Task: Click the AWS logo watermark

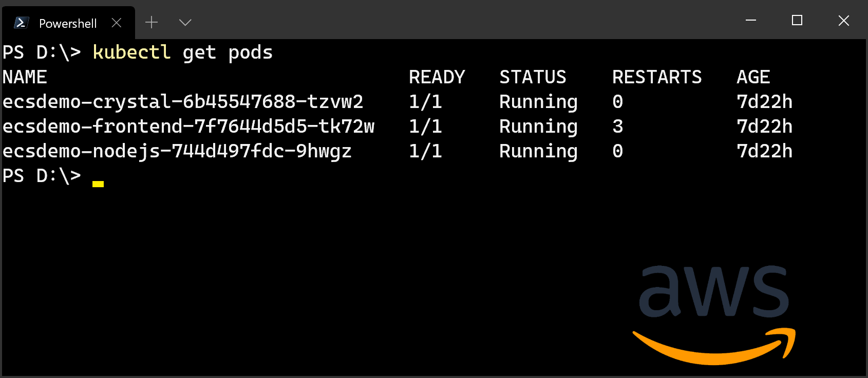Action: (714, 315)
